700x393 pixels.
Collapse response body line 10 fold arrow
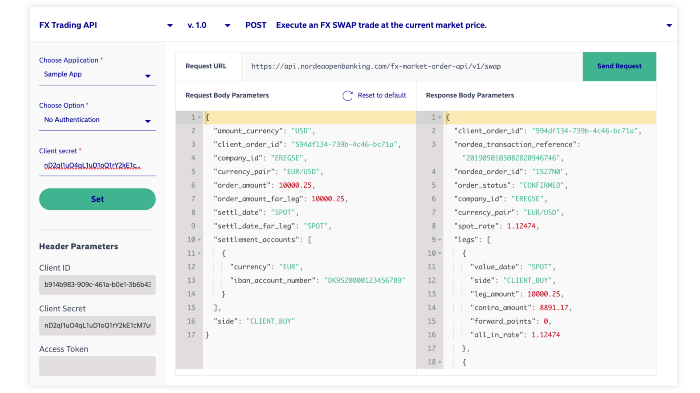pyautogui.click(x=440, y=253)
